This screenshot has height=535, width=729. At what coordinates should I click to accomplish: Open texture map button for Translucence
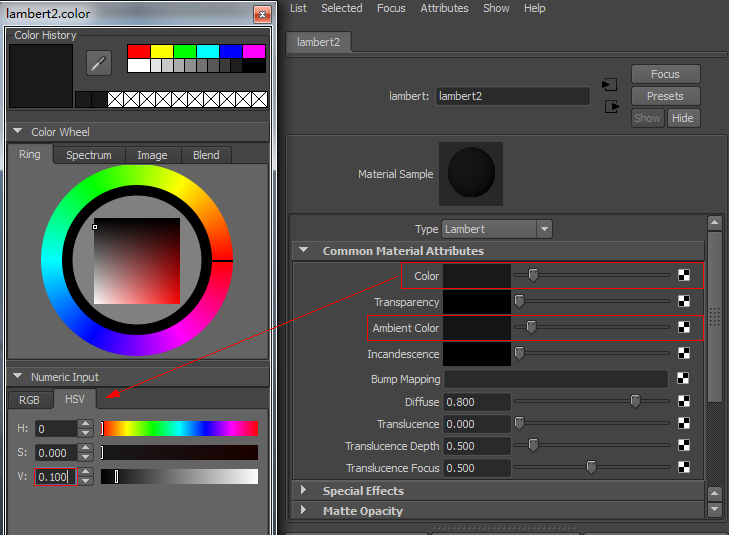(x=684, y=423)
